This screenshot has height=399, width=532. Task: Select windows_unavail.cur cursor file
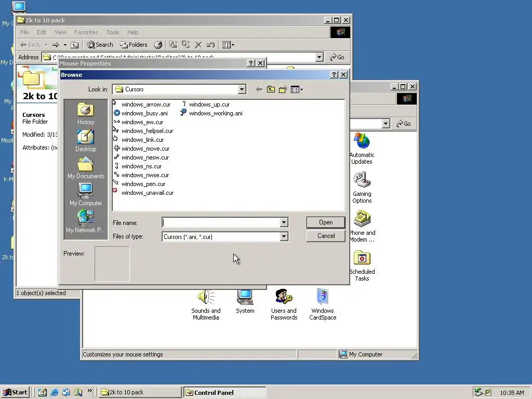coord(143,193)
